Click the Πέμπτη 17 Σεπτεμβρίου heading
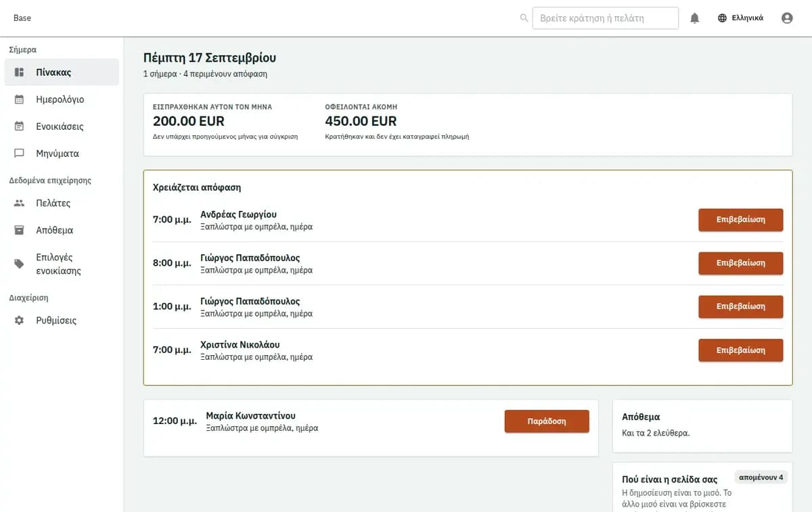This screenshot has width=812, height=512. [x=210, y=58]
